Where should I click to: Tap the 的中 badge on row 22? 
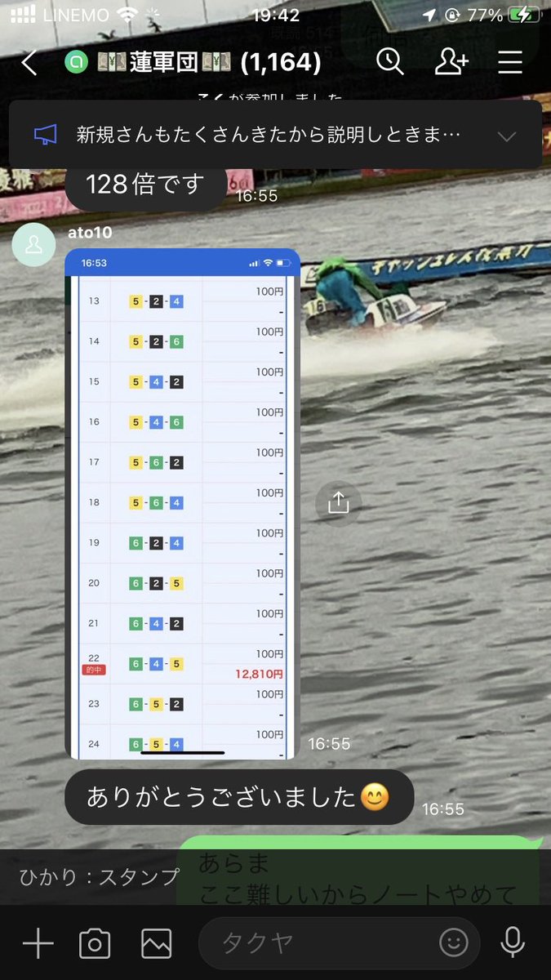[94, 670]
